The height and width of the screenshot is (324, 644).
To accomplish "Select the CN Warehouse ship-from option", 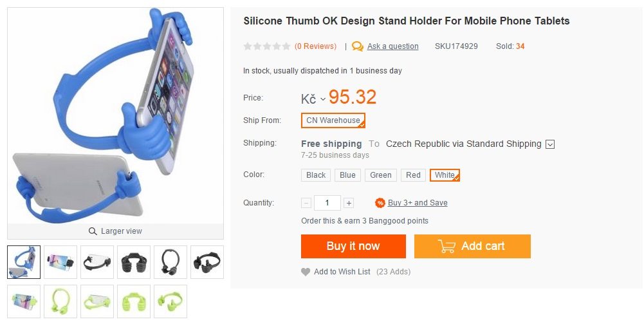I will click(x=333, y=120).
